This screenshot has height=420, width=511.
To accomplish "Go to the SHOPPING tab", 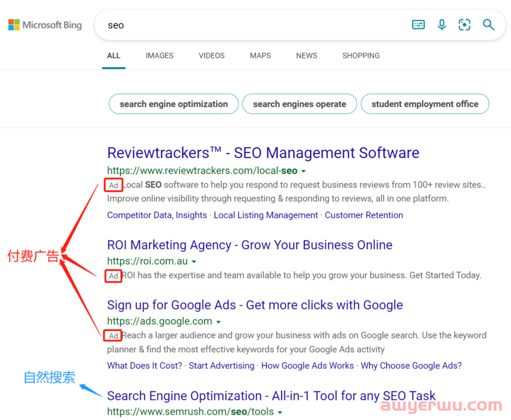I will [361, 56].
